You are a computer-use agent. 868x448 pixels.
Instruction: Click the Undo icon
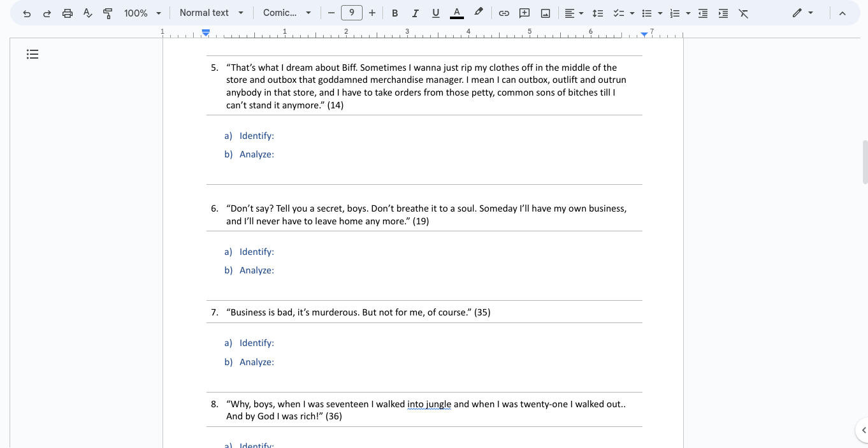pos(27,13)
